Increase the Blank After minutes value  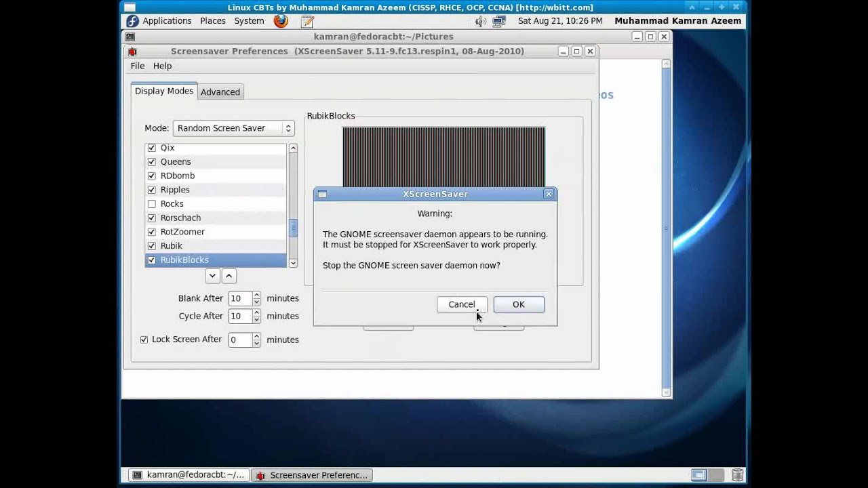(256, 295)
